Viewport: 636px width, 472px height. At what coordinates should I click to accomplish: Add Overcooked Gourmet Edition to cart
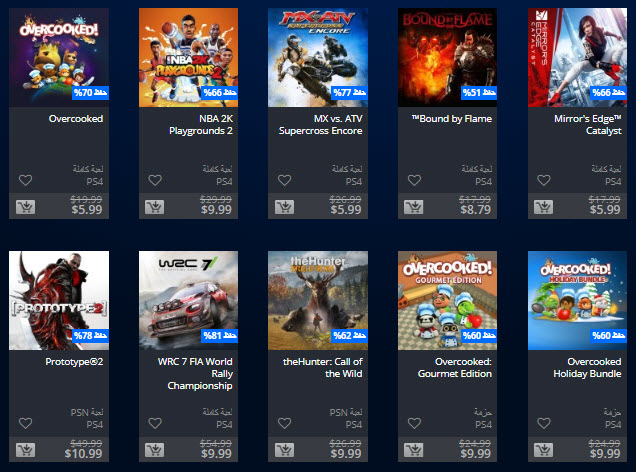(x=414, y=450)
